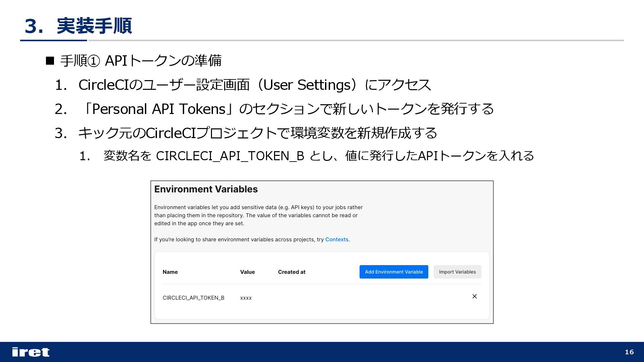Viewport: 644px width, 362px height.
Task: Click the CIRCLECI_API_TOKEN_B variable name
Action: 193,298
